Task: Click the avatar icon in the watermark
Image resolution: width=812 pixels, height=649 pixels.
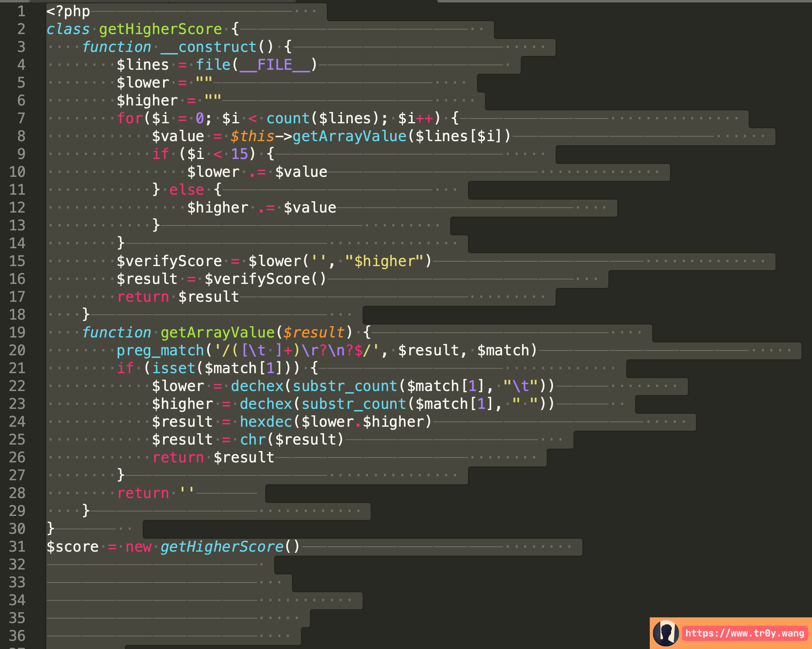Action: point(666,633)
